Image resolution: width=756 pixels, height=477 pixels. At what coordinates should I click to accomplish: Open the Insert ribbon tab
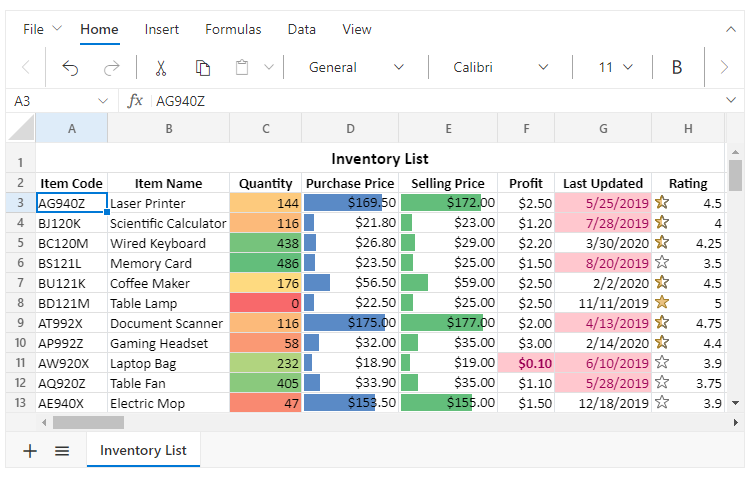[162, 29]
